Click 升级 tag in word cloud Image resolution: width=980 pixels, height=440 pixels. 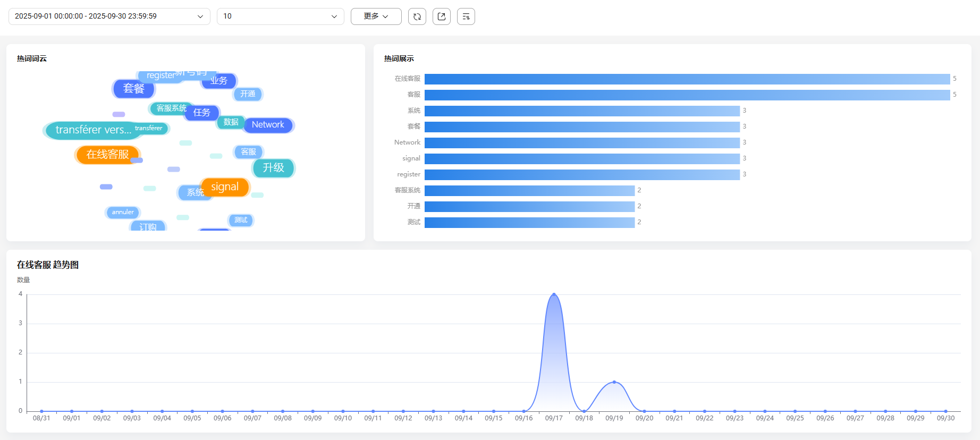point(274,168)
